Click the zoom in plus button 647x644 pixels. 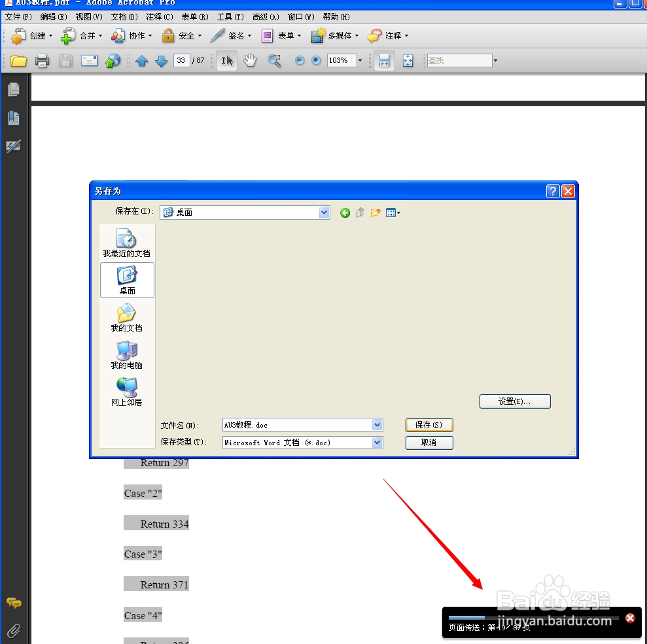pos(316,61)
